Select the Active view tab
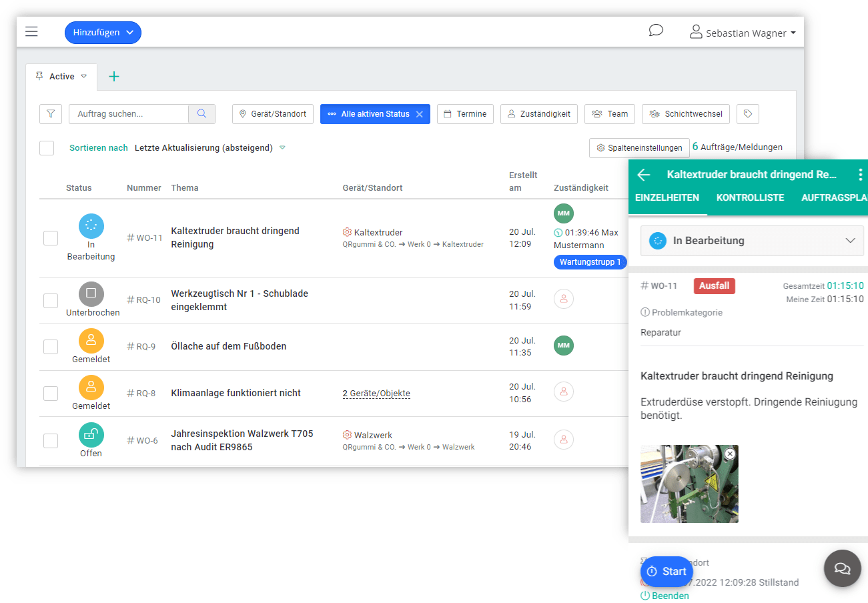 (x=61, y=76)
